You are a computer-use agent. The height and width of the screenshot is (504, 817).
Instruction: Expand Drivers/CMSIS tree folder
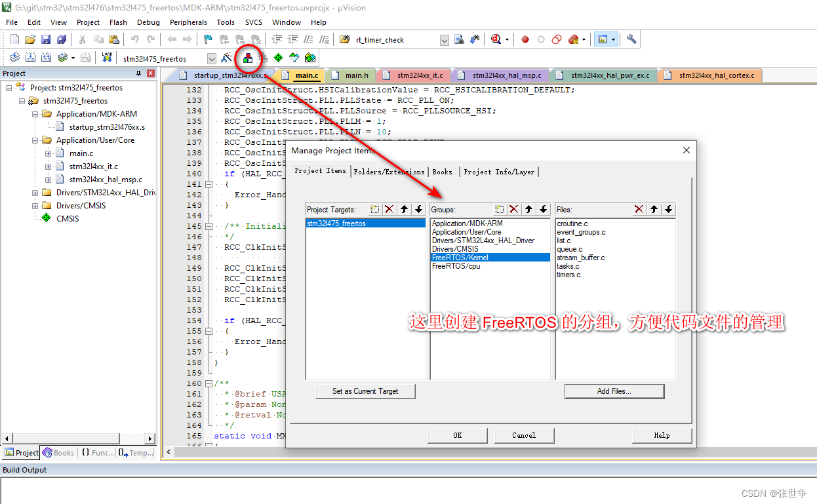click(35, 206)
